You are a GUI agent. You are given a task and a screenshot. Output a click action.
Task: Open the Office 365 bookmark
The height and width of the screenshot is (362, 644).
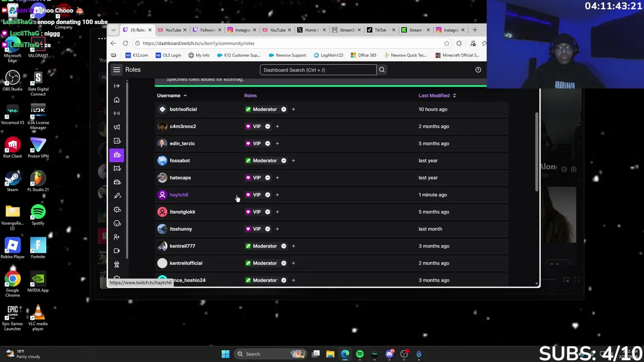[363, 55]
